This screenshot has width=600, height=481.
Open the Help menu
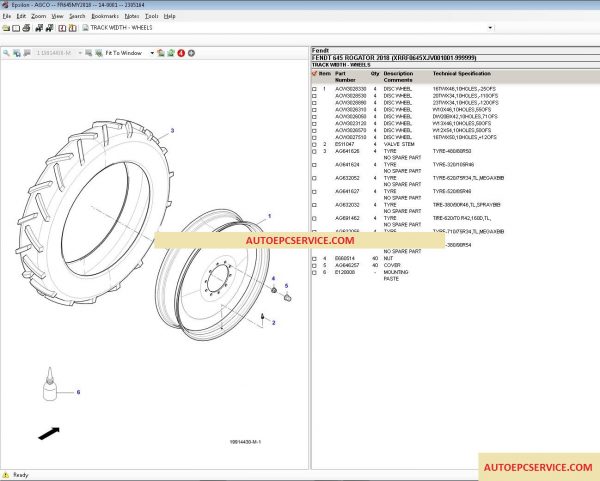[169, 16]
